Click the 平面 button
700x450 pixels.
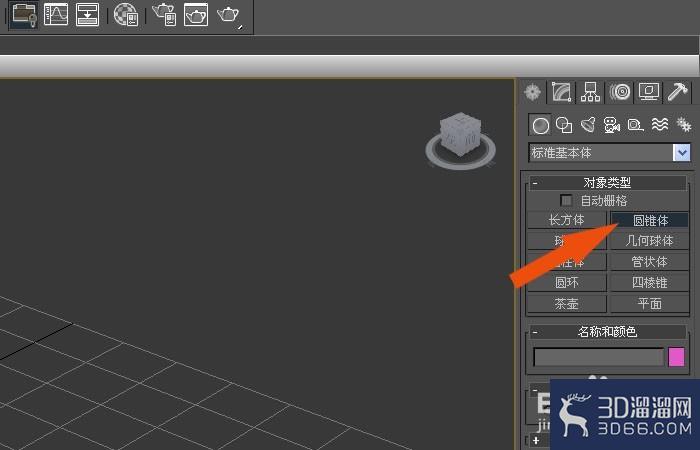pos(650,304)
